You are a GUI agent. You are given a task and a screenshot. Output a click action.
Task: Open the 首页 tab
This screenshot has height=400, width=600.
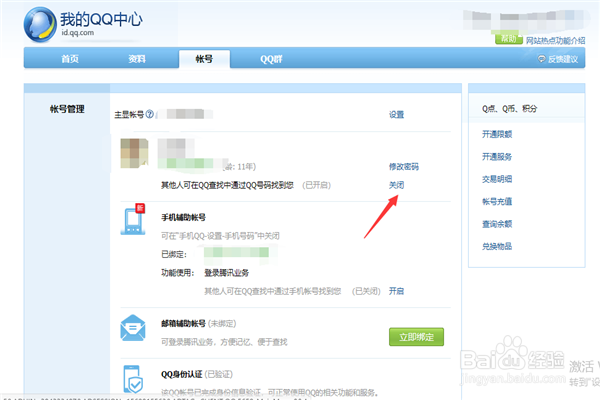70,59
